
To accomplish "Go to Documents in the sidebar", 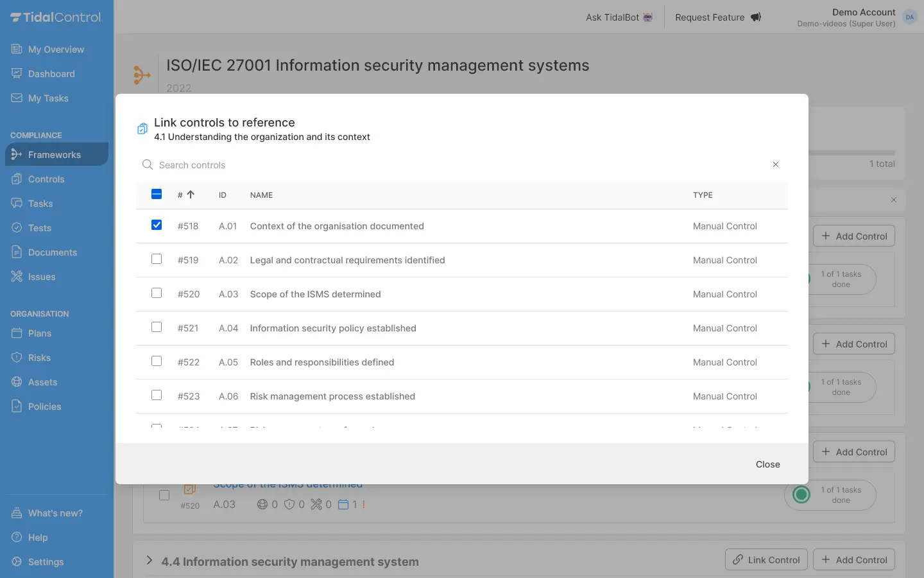I will pyautogui.click(x=52, y=252).
